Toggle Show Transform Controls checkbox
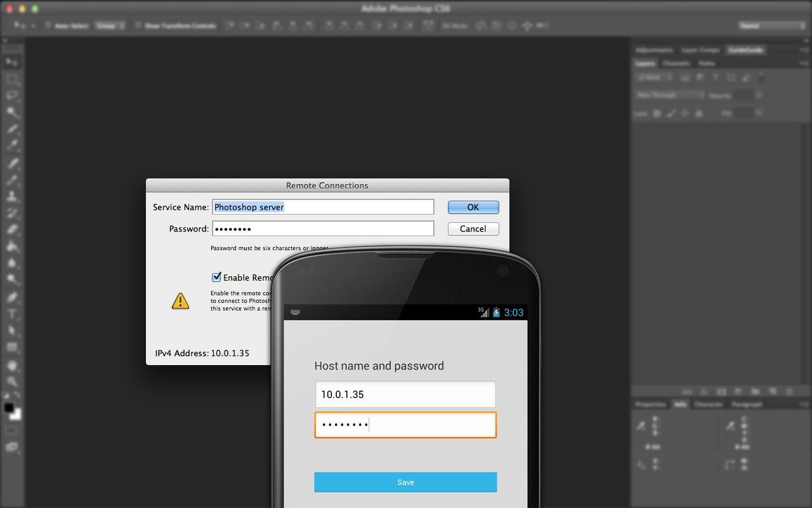The height and width of the screenshot is (508, 812). pyautogui.click(x=138, y=26)
